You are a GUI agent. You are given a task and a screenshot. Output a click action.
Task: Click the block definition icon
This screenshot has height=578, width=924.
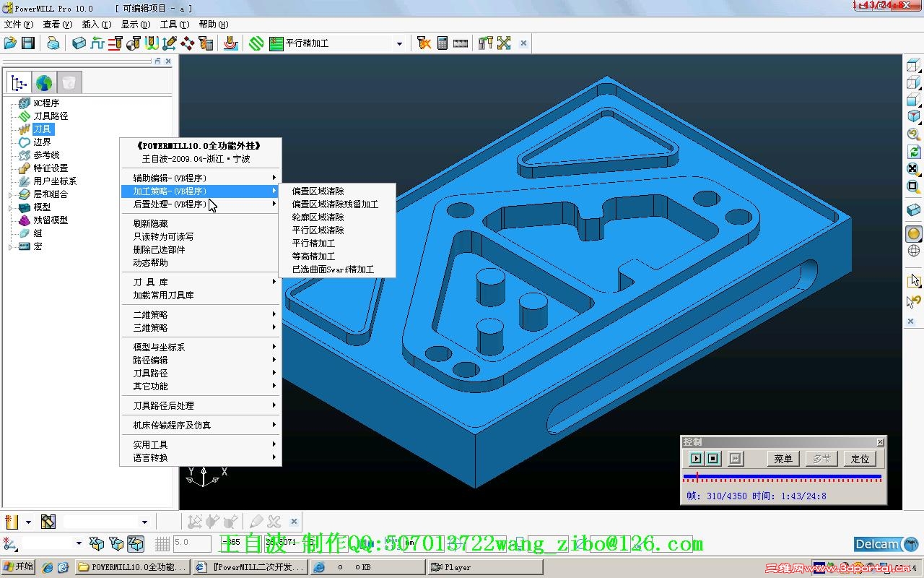(79, 43)
